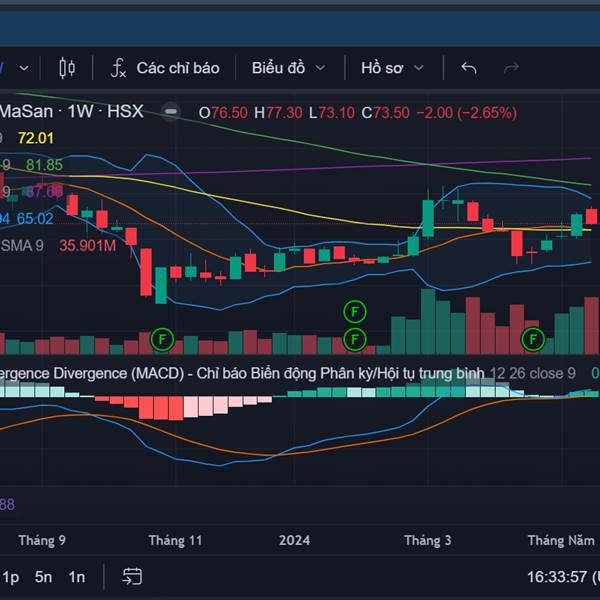Viewport: 600px width, 600px height.
Task: Click the lower F marker near 2024
Action: (355, 339)
